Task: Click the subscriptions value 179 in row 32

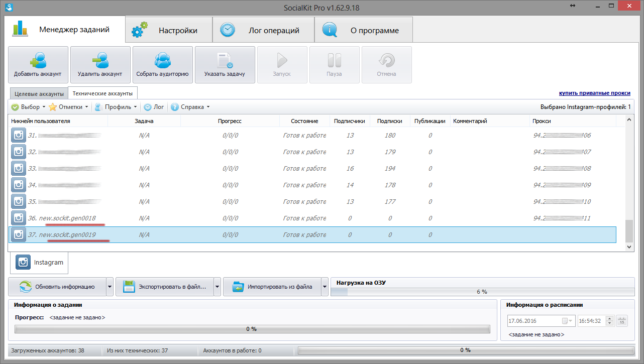Action: [389, 152]
